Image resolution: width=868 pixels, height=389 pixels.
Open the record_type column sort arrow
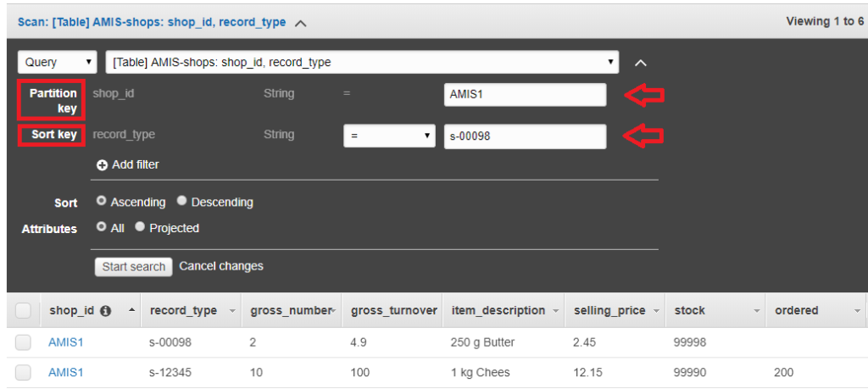(x=232, y=311)
